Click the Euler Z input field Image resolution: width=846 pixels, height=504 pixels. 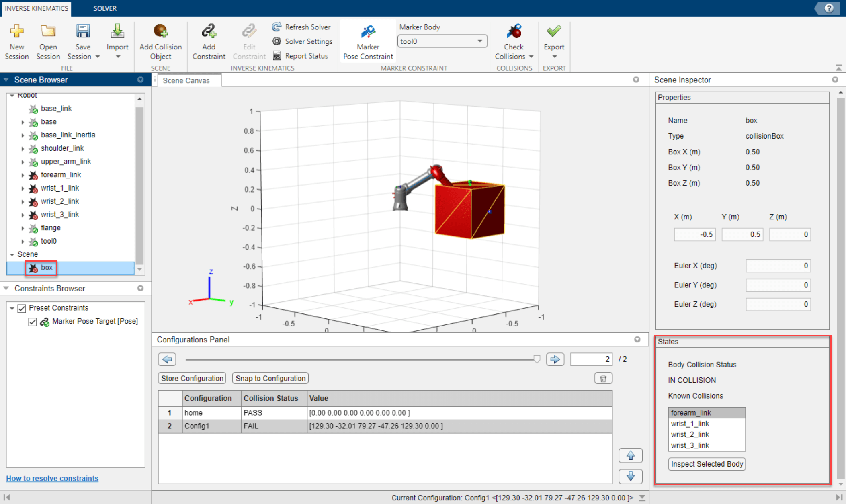tap(778, 305)
